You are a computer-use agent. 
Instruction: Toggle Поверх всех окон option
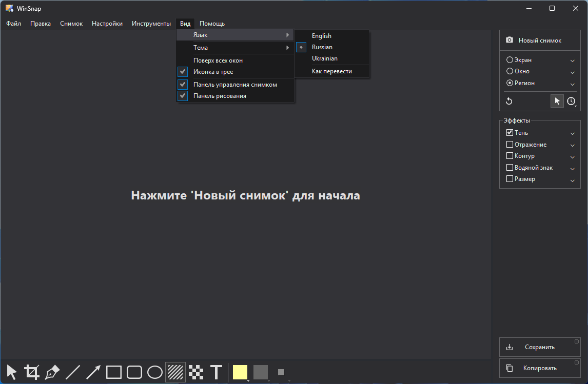click(236, 60)
